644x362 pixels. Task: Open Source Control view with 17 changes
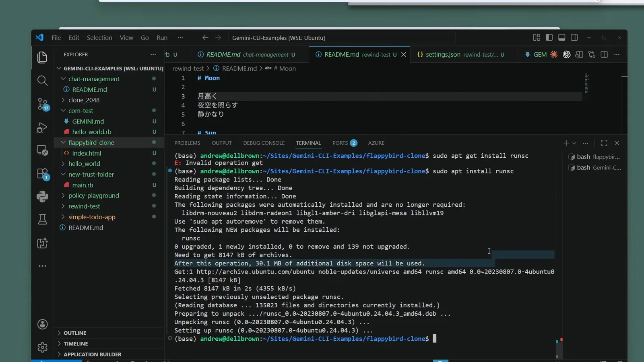click(x=42, y=104)
